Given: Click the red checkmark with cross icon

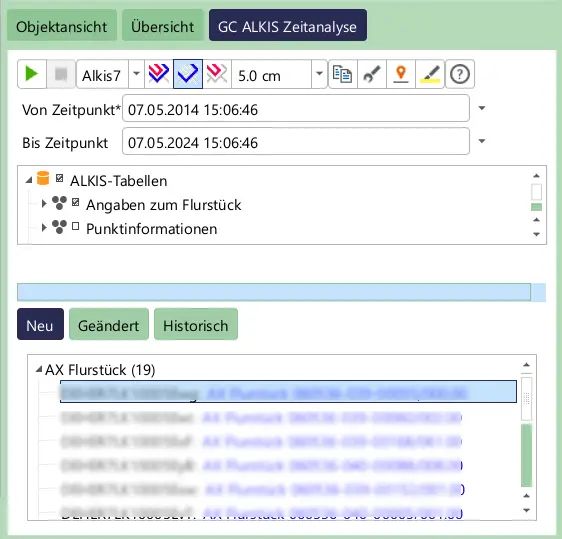Looking at the screenshot, I should 217,74.
